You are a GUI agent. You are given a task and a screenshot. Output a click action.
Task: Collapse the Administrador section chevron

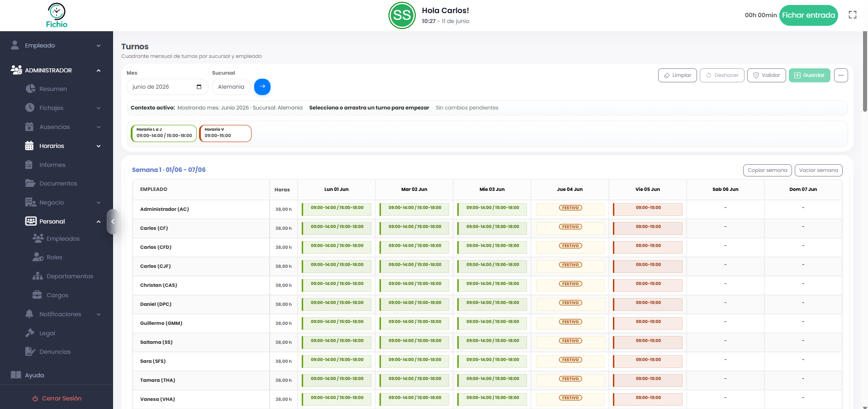[x=99, y=71]
